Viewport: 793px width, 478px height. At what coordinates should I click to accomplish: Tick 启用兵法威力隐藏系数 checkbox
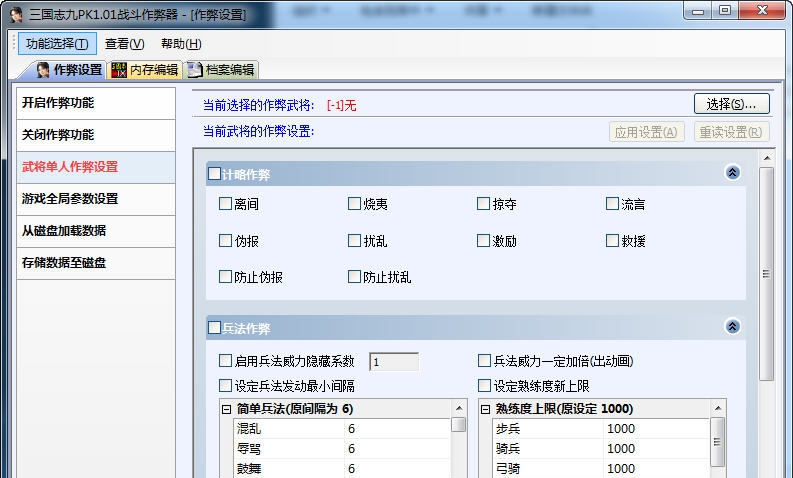(x=225, y=361)
